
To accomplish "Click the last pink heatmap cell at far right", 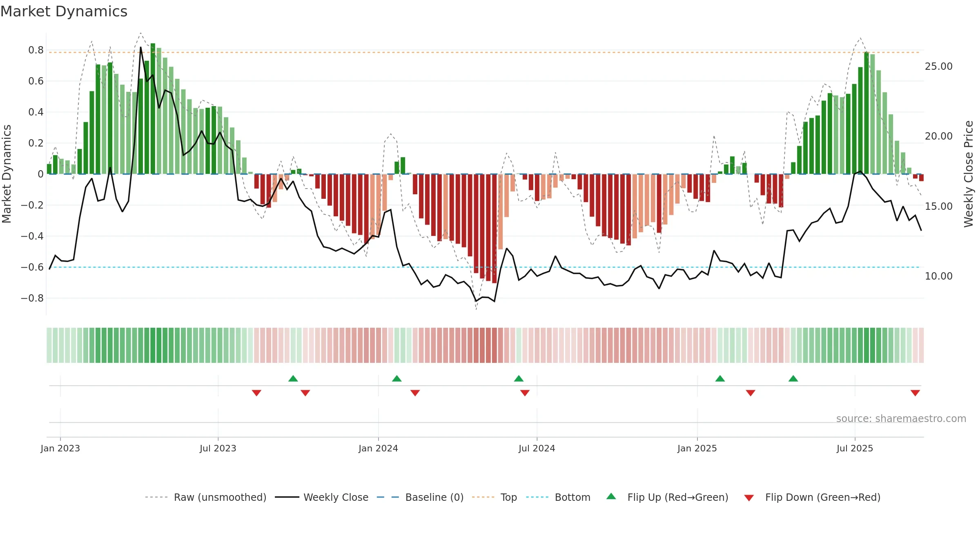I will tap(921, 345).
